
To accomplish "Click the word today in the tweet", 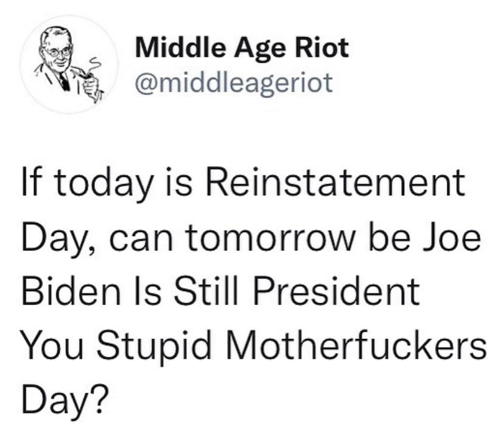I will pyautogui.click(x=103, y=185).
